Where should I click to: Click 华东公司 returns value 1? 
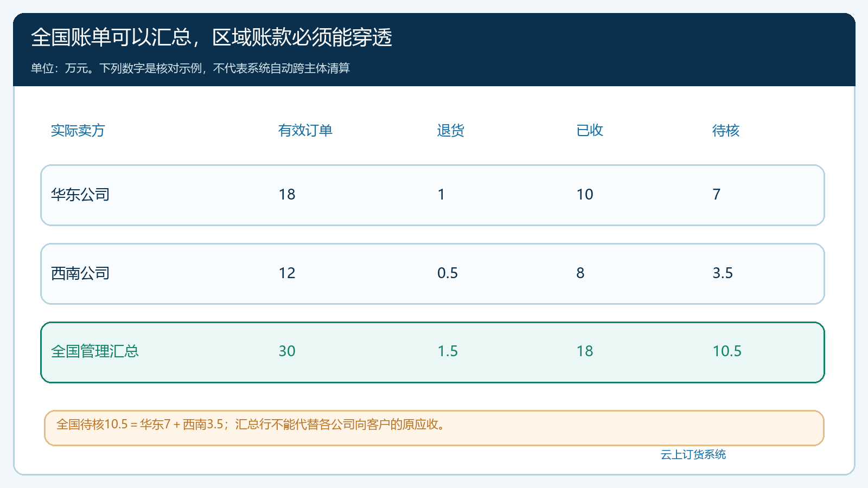442,195
